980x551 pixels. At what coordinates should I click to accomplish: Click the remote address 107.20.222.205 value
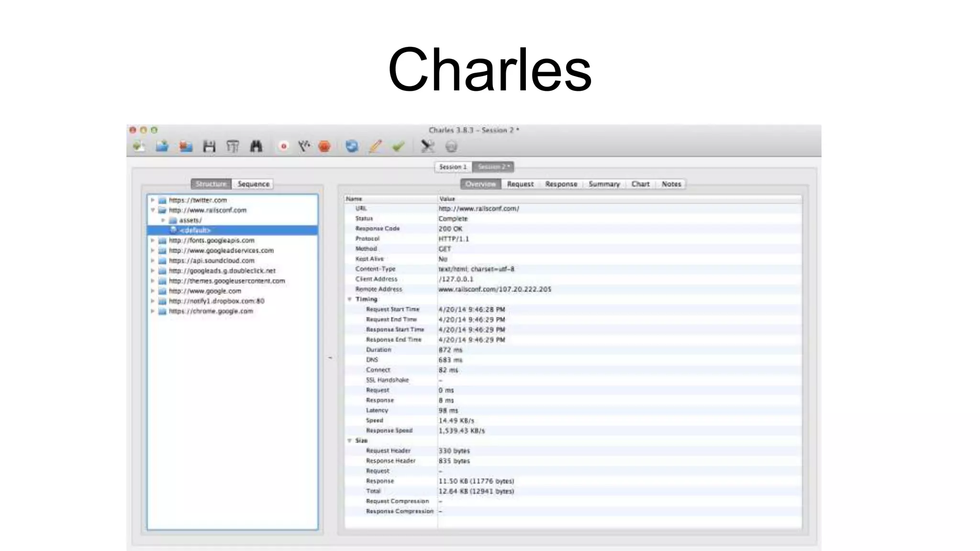pyautogui.click(x=495, y=289)
